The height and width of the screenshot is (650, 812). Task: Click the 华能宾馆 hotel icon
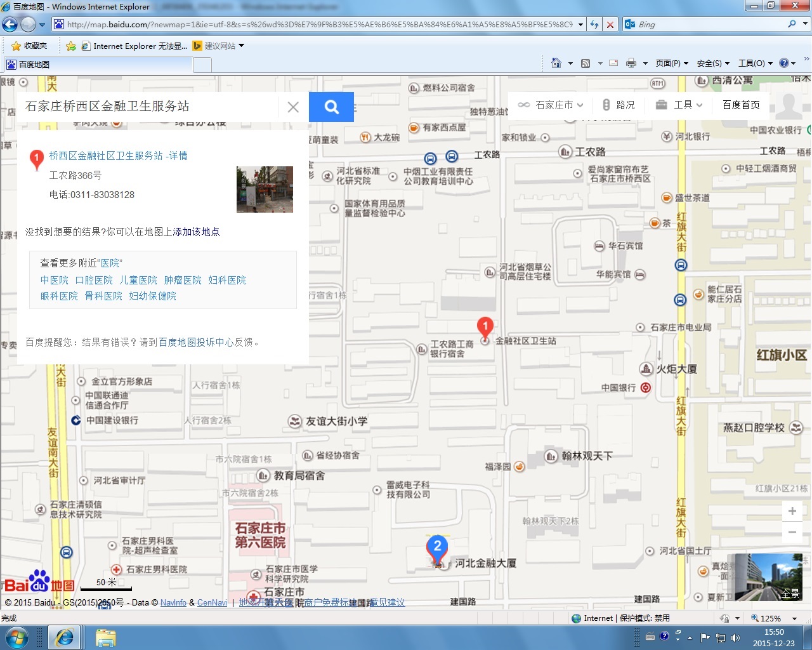coord(639,274)
